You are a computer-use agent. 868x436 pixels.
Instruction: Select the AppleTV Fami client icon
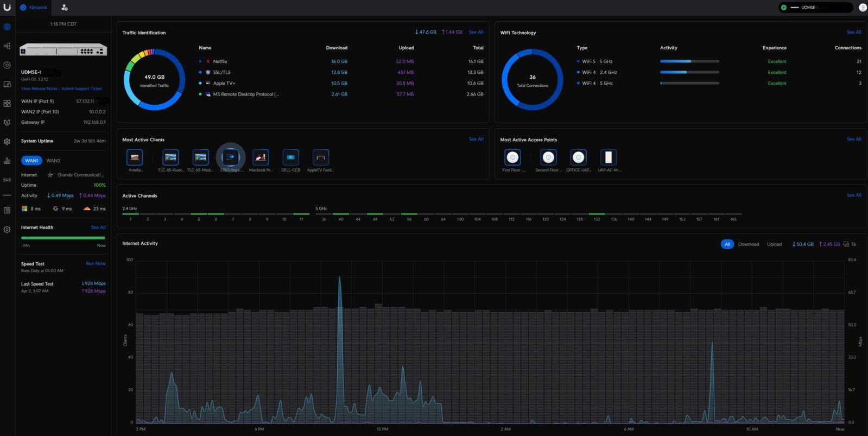tap(321, 157)
